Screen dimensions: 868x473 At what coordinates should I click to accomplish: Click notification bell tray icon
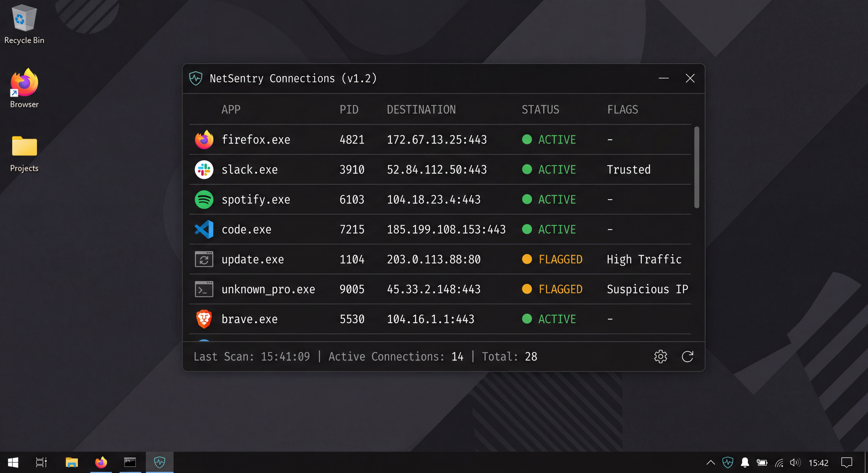745,463
